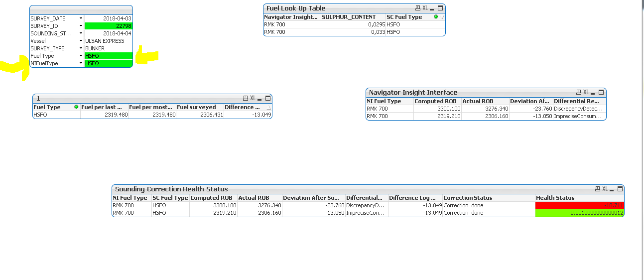Maximize the Navigator Insight Interface object
This screenshot has height=280, width=644.
point(601,92)
